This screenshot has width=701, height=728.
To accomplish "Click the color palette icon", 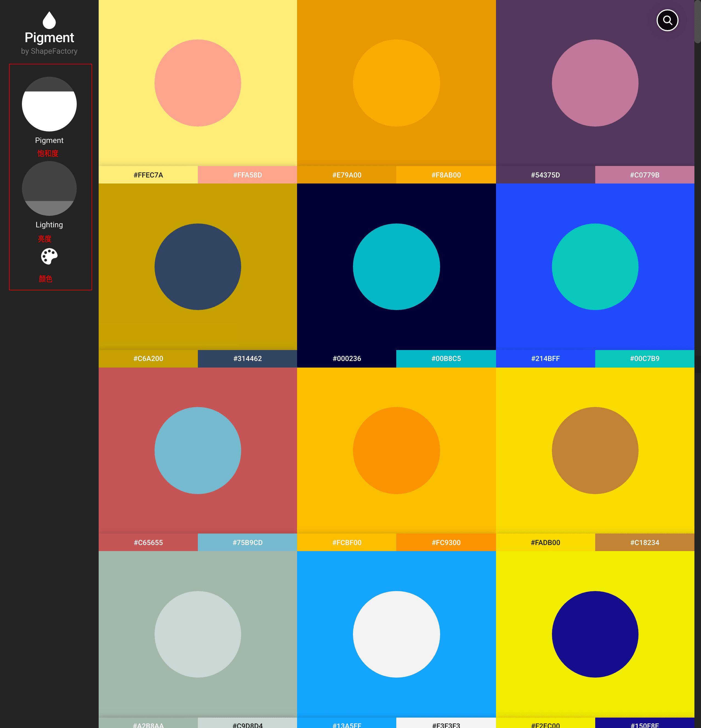I will pos(49,256).
